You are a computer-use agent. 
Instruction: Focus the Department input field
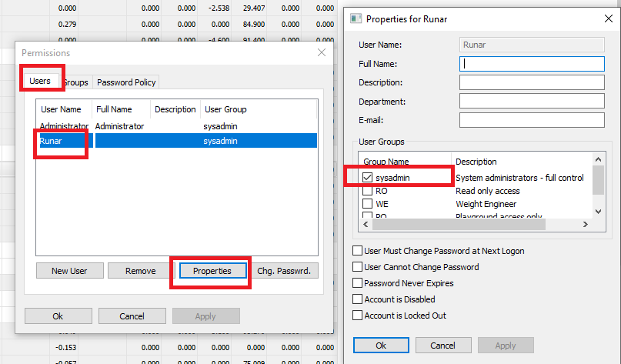click(x=532, y=101)
